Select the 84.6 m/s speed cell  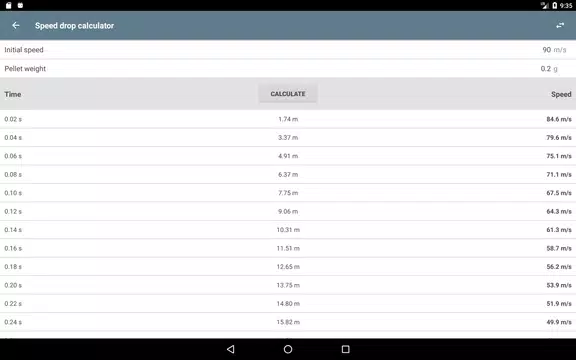pos(559,119)
